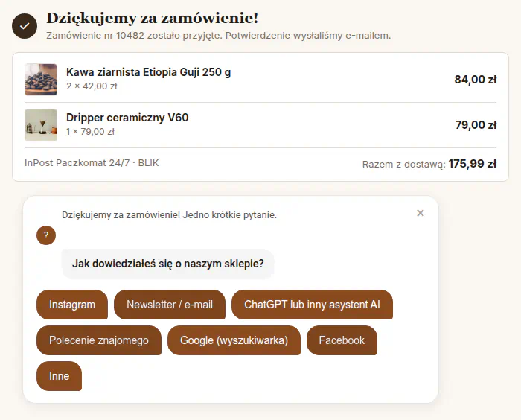Pick Facebook as the source
The width and height of the screenshot is (521, 420).
pyautogui.click(x=342, y=340)
